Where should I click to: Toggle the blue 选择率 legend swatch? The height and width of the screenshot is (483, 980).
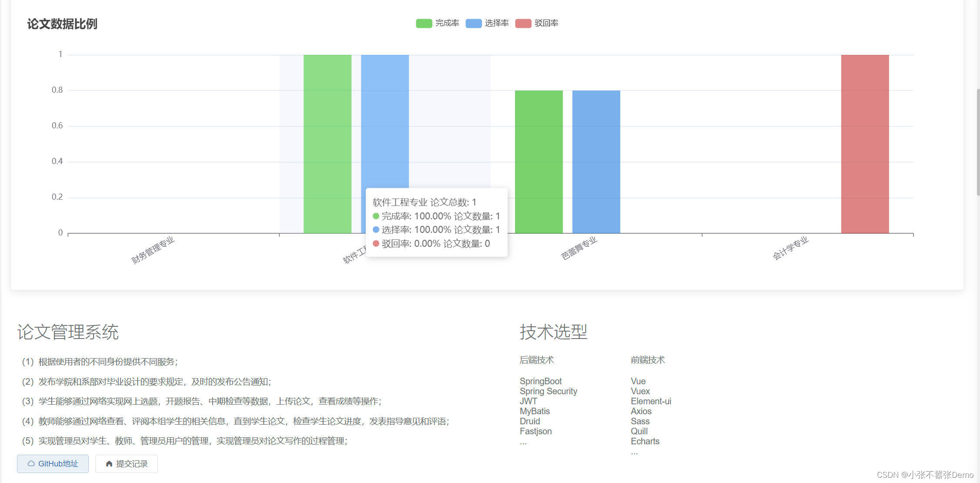pos(473,23)
